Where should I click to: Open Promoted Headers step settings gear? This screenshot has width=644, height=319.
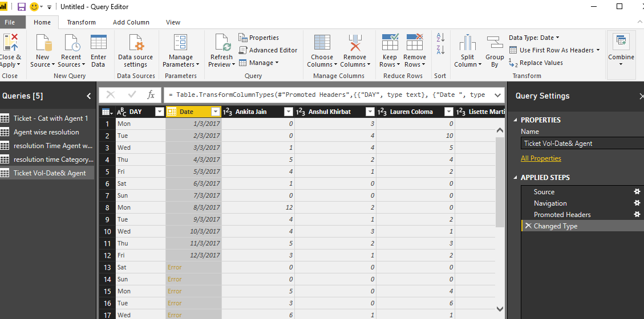pos(637,214)
